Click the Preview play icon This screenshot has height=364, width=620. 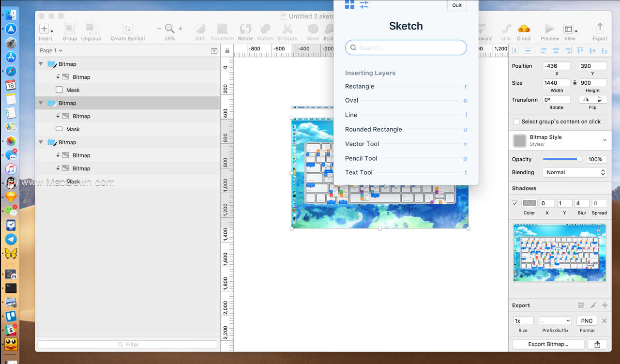click(x=549, y=29)
